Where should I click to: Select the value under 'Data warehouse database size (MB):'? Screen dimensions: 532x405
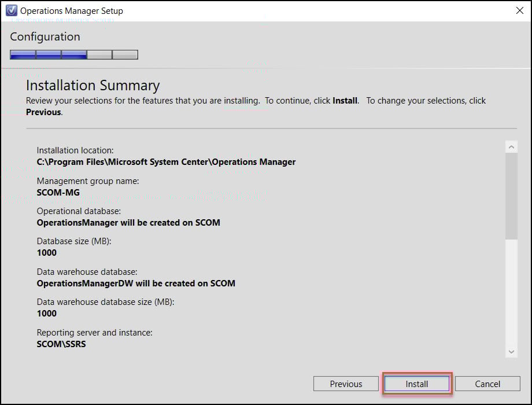(x=46, y=314)
